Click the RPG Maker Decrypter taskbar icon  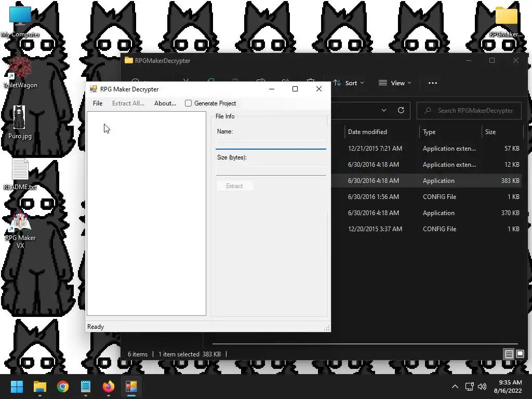coord(131,387)
